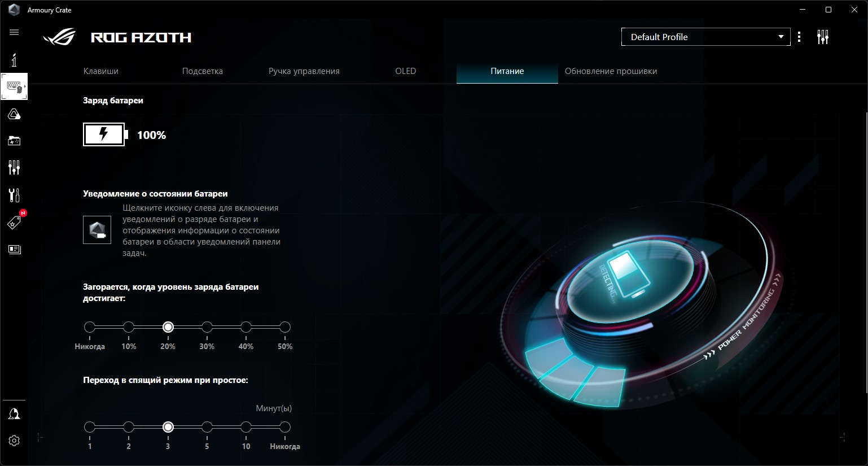Switch to the Клавиши tab

(101, 71)
